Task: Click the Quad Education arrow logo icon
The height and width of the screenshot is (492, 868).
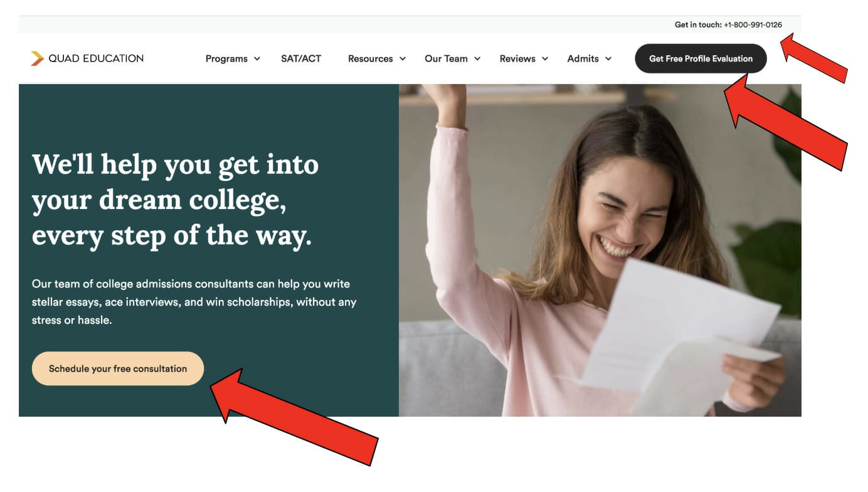Action: pos(37,58)
